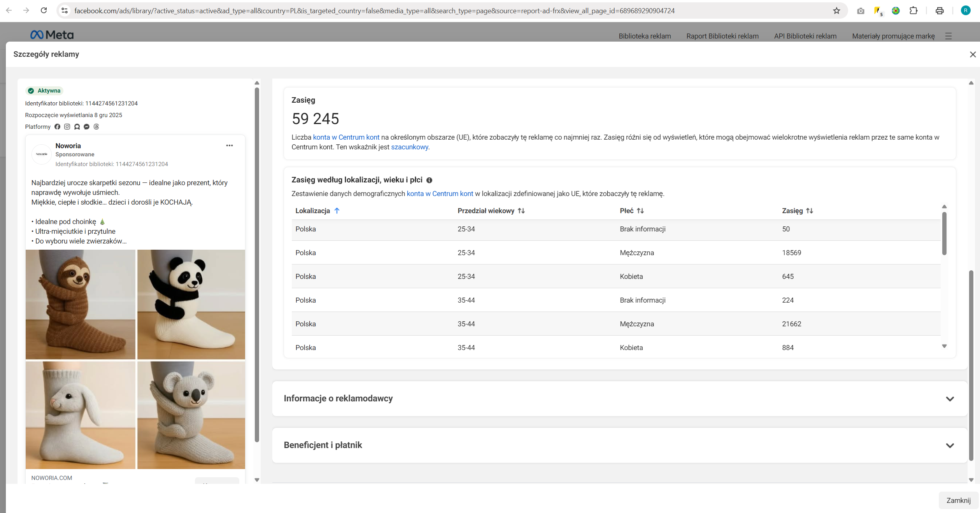Image resolution: width=980 pixels, height=513 pixels.
Task: Click info icon beside demographic reach heading
Action: pyautogui.click(x=429, y=180)
